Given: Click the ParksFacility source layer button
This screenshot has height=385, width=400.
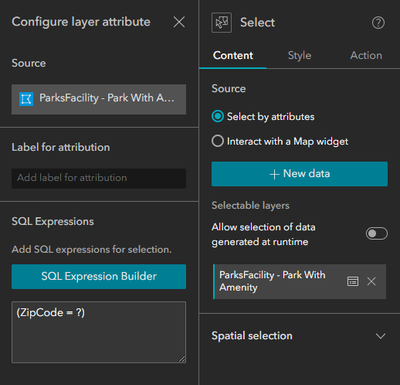Looking at the screenshot, I should (99, 99).
